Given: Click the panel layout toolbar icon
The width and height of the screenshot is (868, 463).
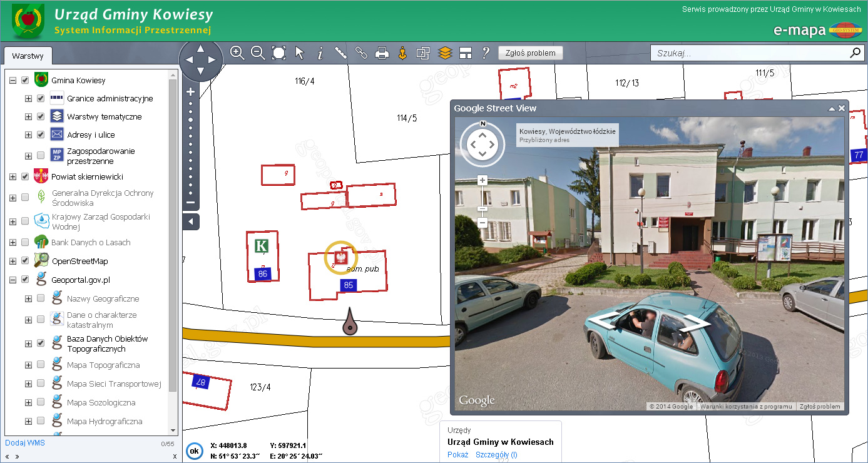Looking at the screenshot, I should point(465,53).
